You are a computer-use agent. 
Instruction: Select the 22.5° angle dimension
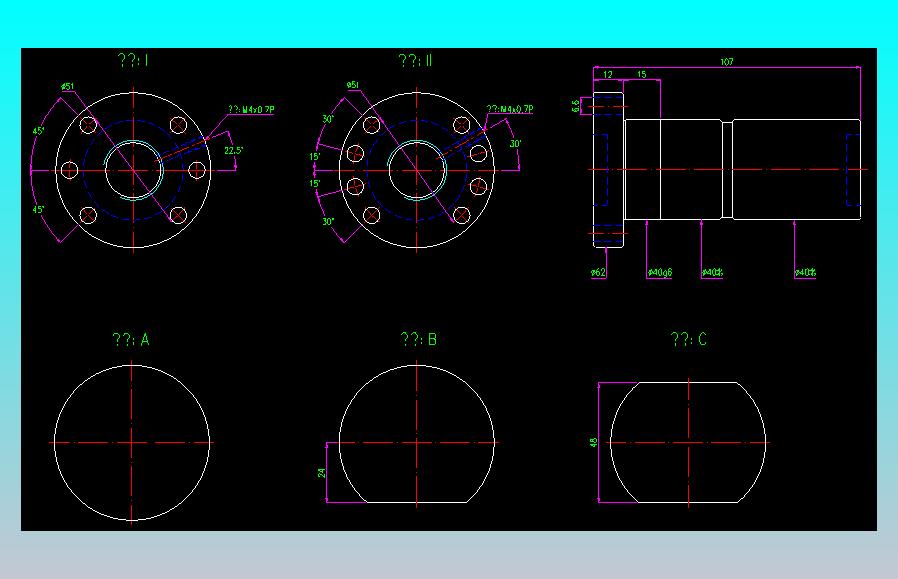tap(233, 151)
